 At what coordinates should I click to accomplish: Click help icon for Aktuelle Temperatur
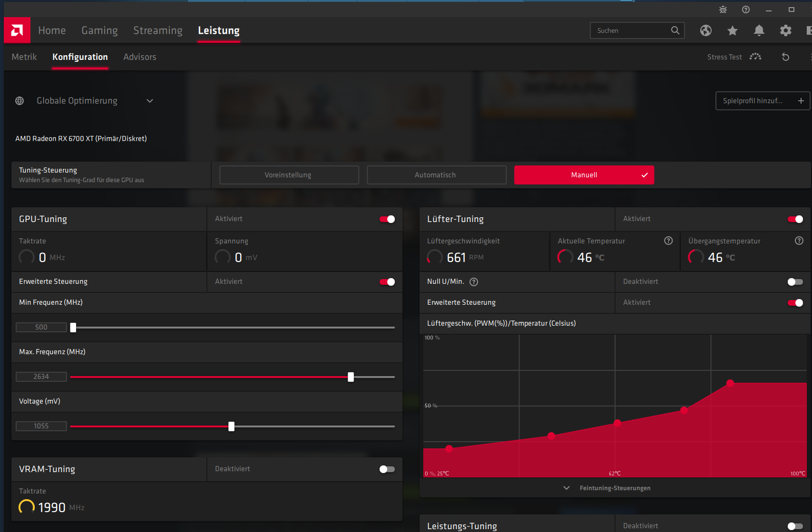(668, 241)
